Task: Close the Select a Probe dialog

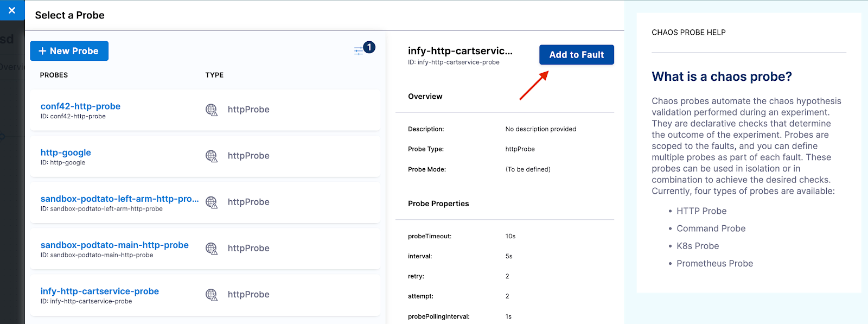Action: click(12, 10)
